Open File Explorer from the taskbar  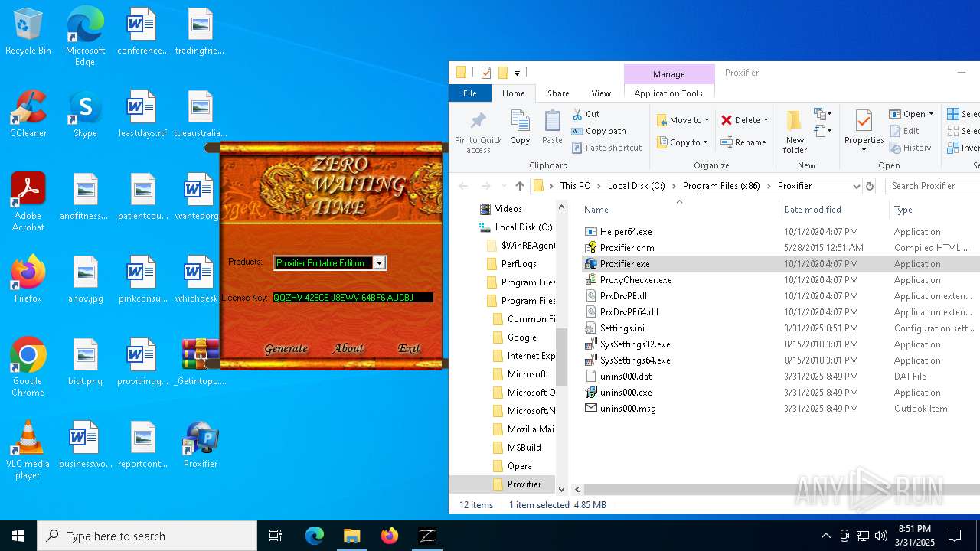[x=351, y=536]
